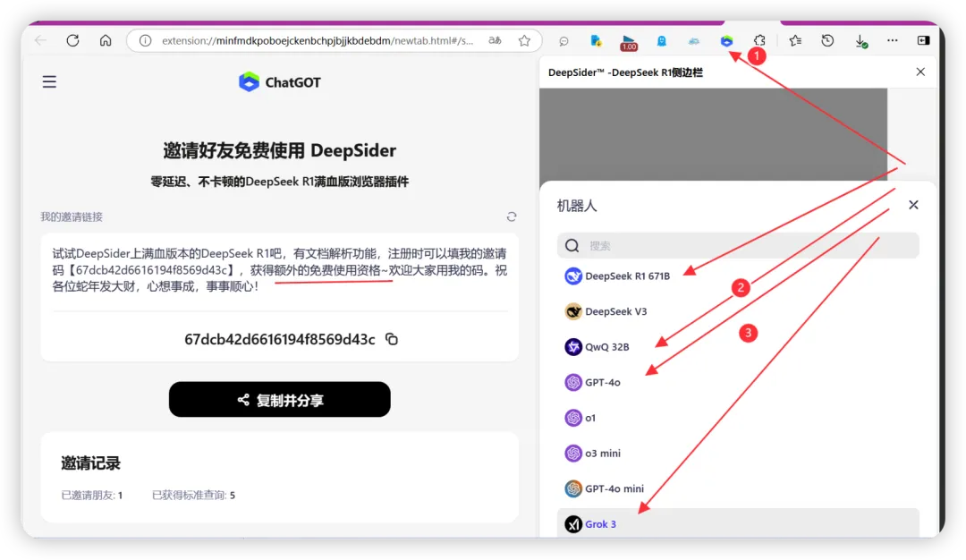Click the ChatGOT logo
This screenshot has height=560, width=966.
click(x=280, y=82)
